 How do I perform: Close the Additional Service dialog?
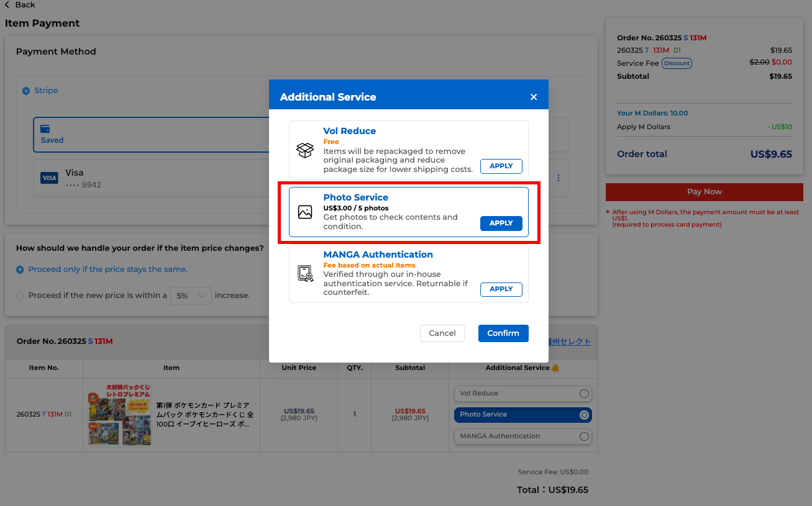pos(533,97)
